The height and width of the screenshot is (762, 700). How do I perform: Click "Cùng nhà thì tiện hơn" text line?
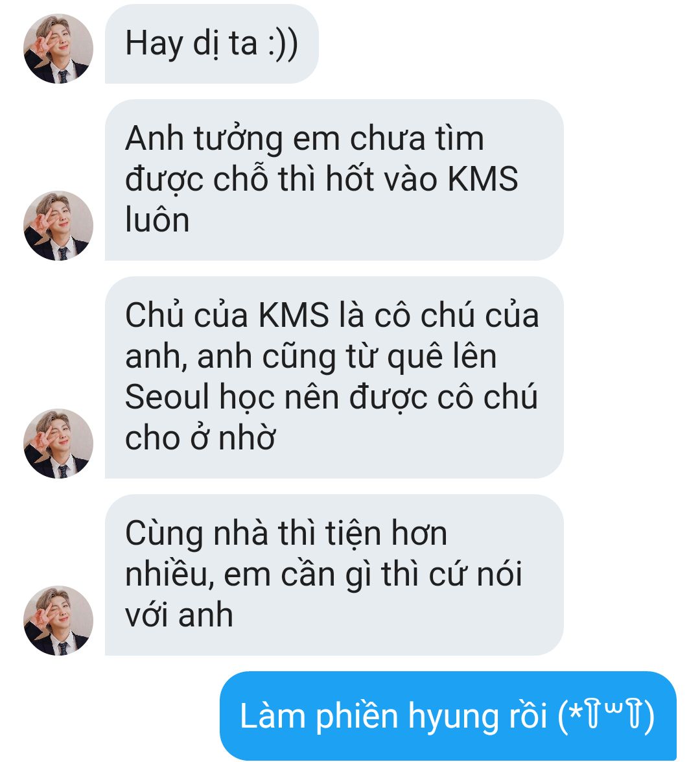pyautogui.click(x=286, y=534)
